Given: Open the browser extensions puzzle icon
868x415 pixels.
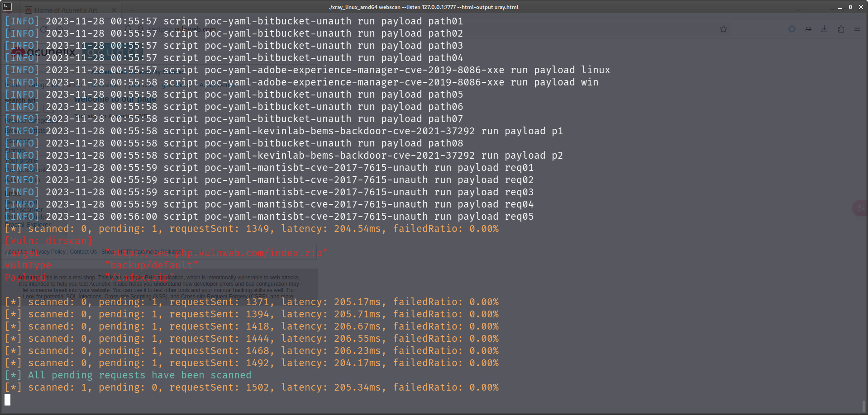Looking at the screenshot, I should (841, 29).
